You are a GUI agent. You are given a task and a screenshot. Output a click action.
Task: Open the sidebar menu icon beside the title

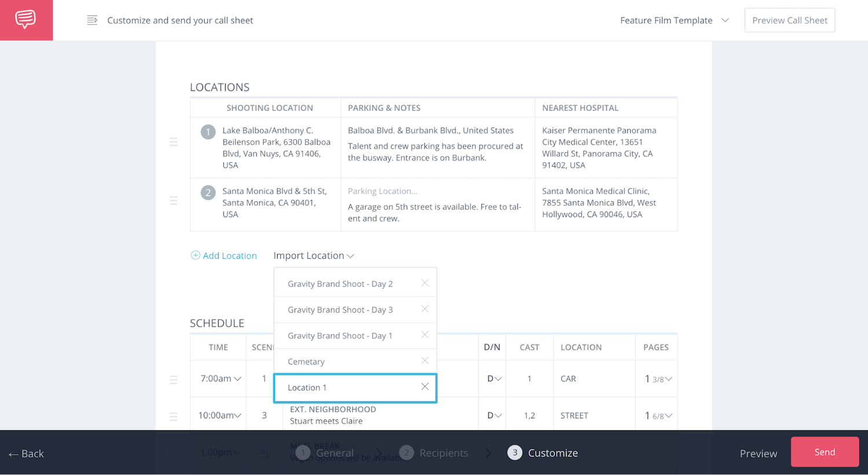point(92,20)
